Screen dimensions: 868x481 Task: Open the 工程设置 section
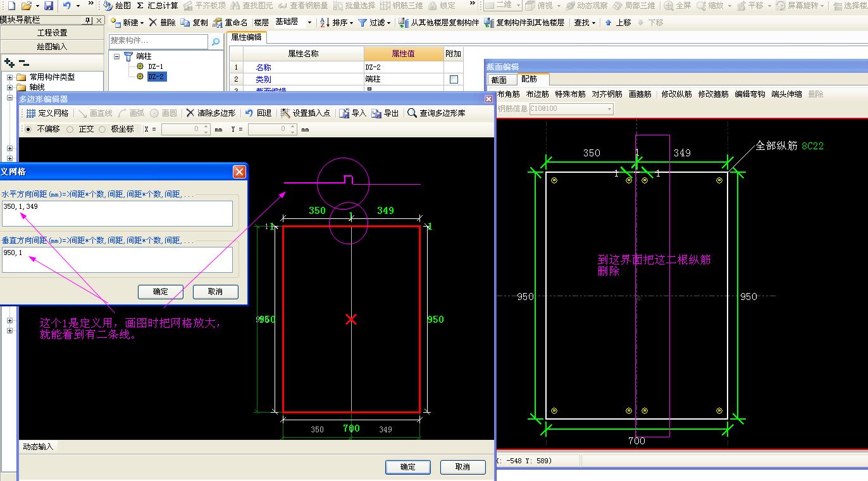click(52, 33)
